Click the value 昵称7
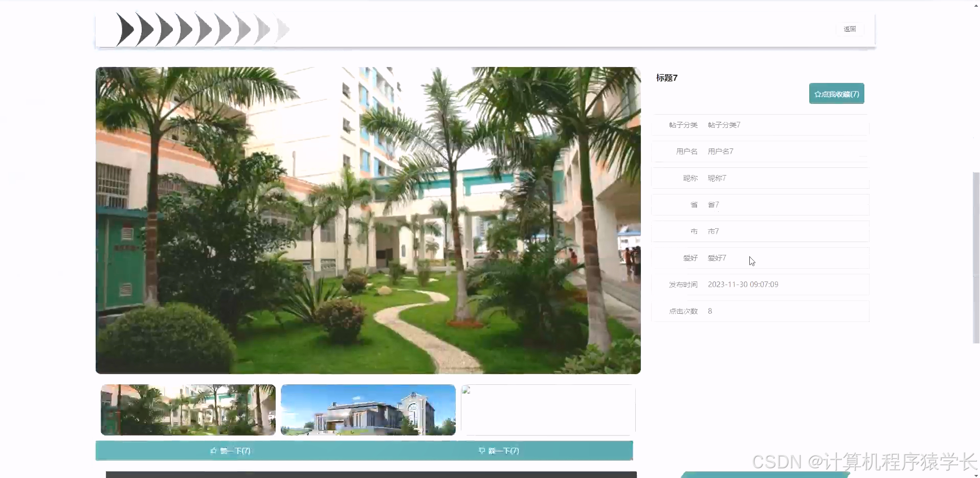The image size is (980, 478). [717, 178]
